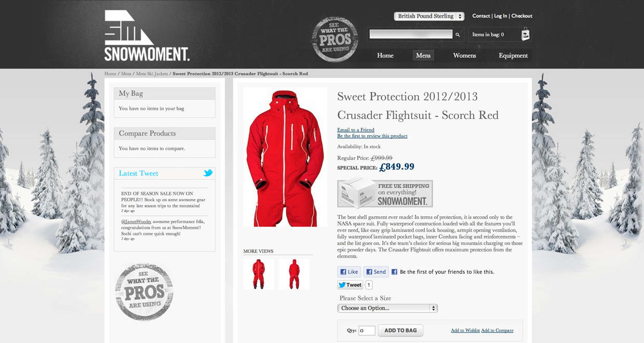644x343 pixels.
Task: Click 'Be the first to review this product'
Action: coord(372,136)
